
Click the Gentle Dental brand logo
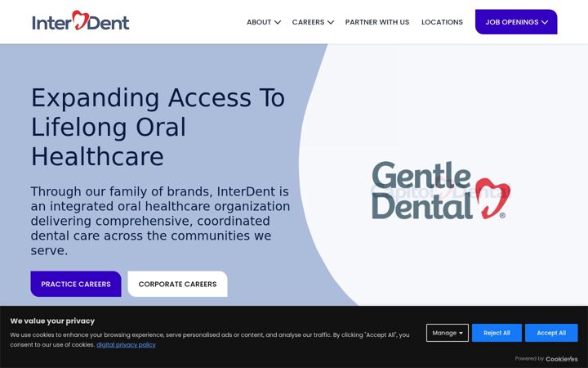tap(441, 191)
